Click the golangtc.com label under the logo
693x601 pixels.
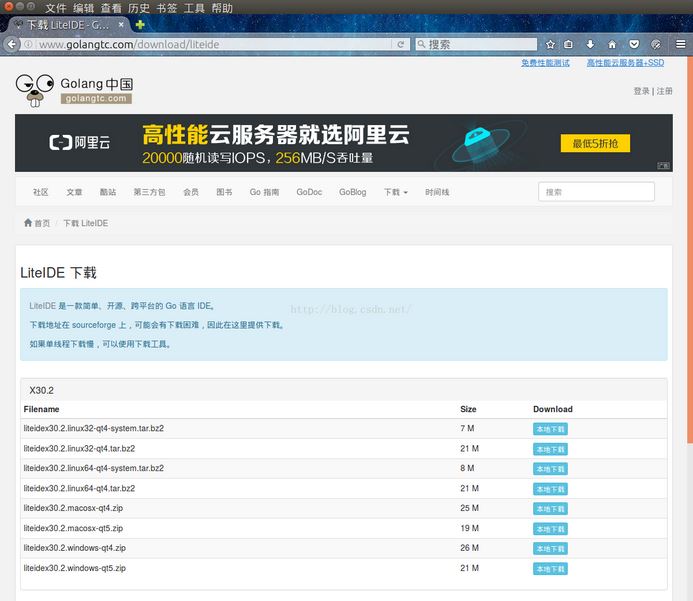(x=96, y=99)
